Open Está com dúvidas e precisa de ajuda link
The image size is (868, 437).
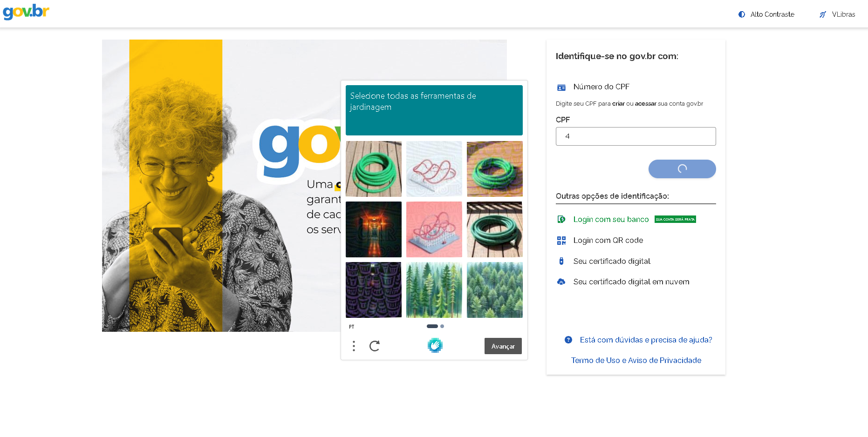(x=646, y=340)
